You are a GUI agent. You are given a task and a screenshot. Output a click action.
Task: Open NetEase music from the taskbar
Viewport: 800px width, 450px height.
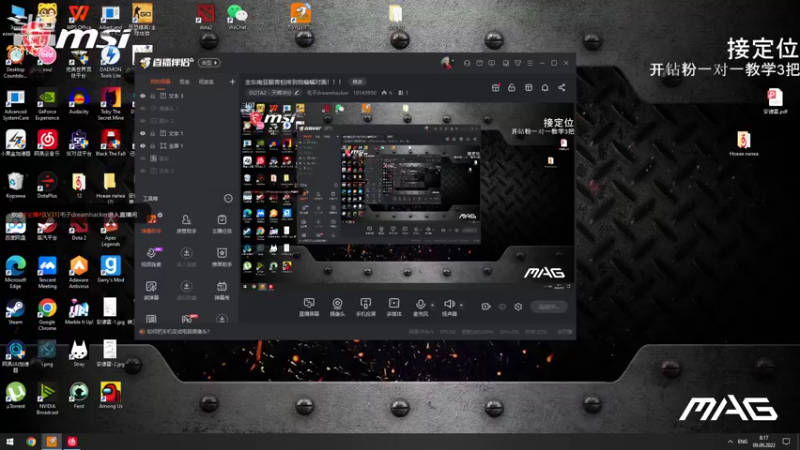pos(72,442)
